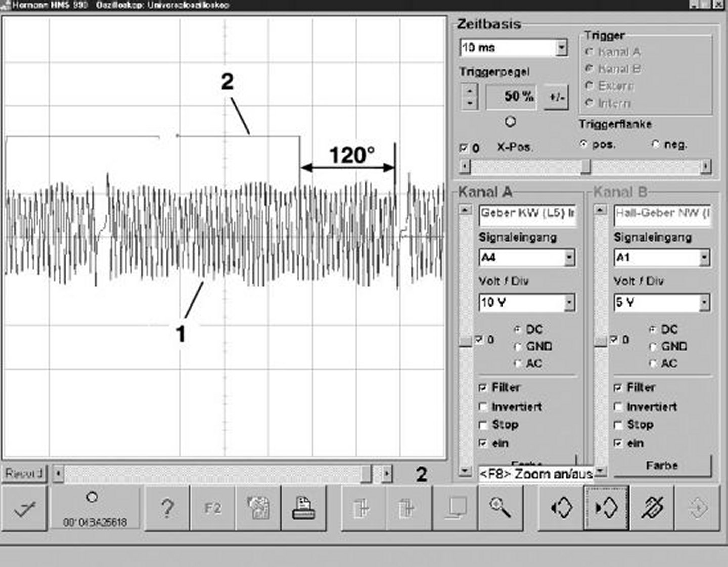The height and width of the screenshot is (567, 728).
Task: Click the X-Pos. horizontal slider handle
Action: tap(586, 166)
